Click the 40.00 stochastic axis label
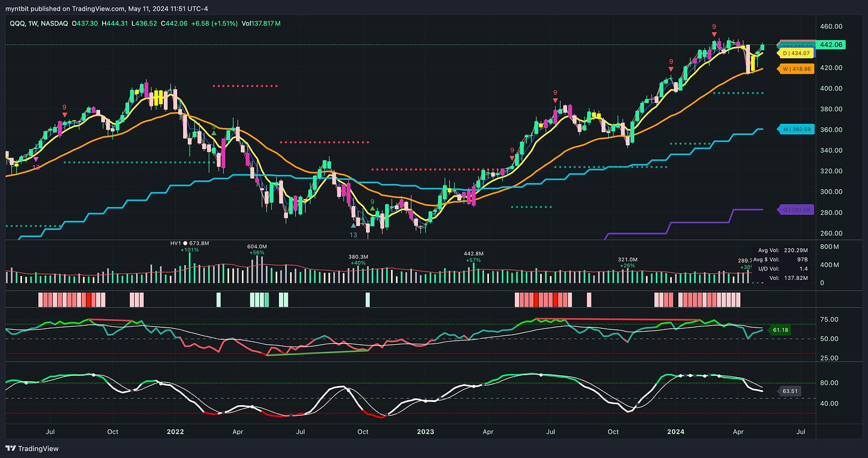Screen dimensions: 868x458 pyautogui.click(x=829, y=403)
